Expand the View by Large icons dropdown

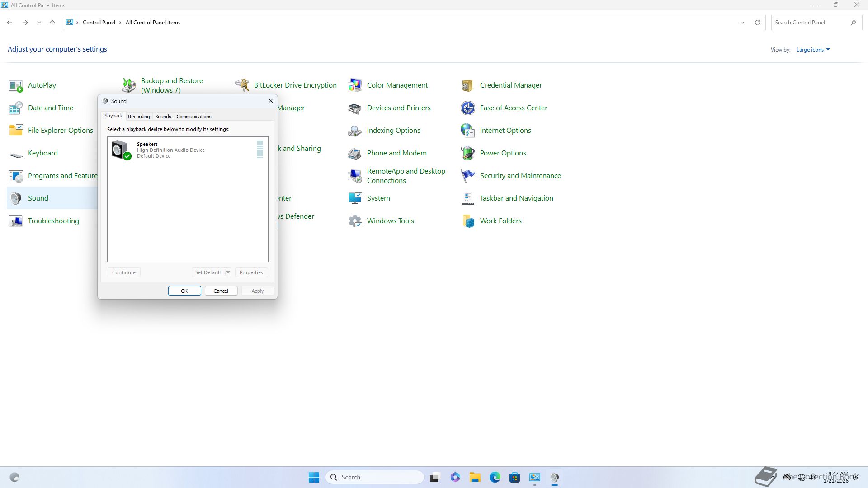tap(813, 50)
